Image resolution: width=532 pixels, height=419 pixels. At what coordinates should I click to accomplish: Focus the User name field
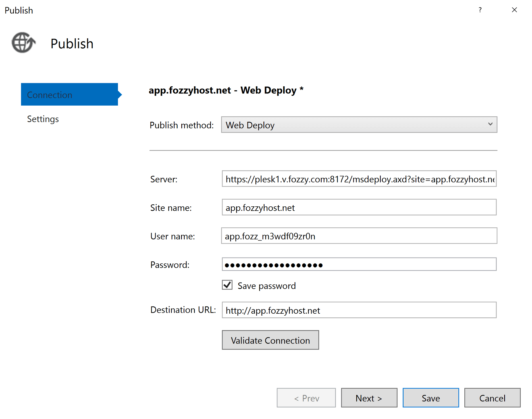(359, 236)
